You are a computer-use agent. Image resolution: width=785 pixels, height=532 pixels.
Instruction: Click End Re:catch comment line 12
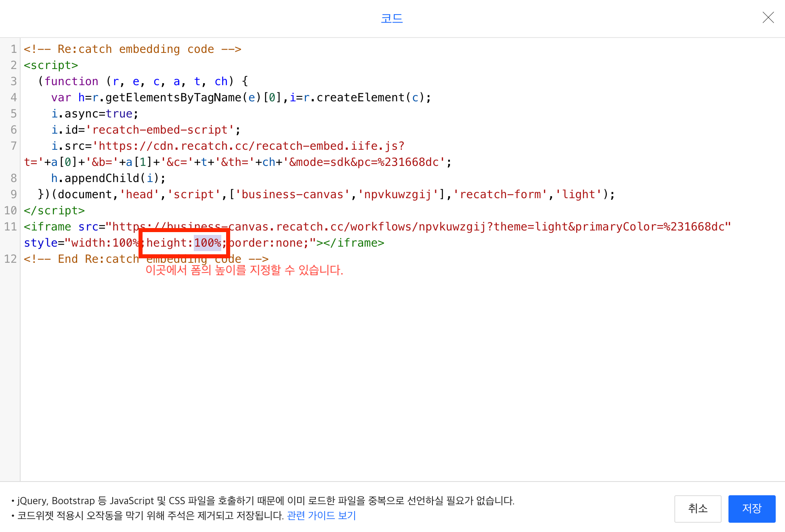(x=81, y=259)
